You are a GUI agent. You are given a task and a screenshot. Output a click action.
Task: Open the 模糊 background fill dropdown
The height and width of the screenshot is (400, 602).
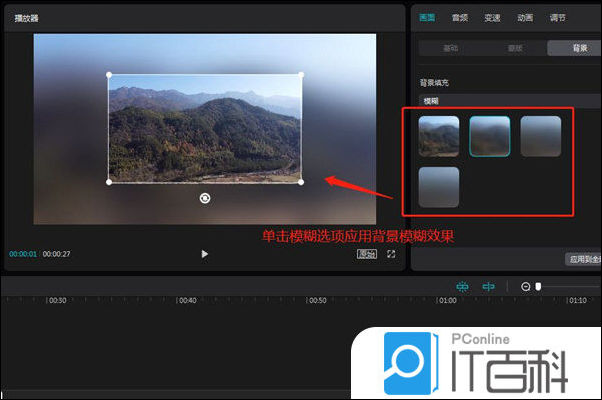[510, 101]
